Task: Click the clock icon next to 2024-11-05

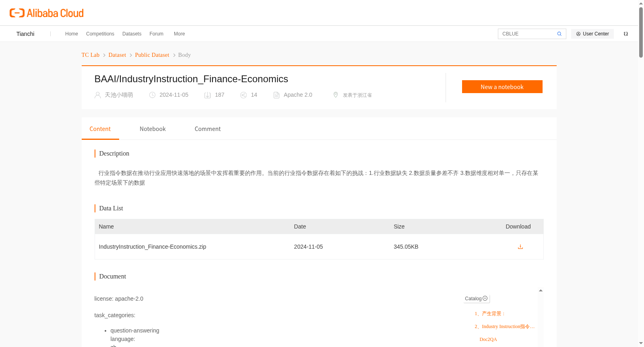Action: [x=152, y=95]
